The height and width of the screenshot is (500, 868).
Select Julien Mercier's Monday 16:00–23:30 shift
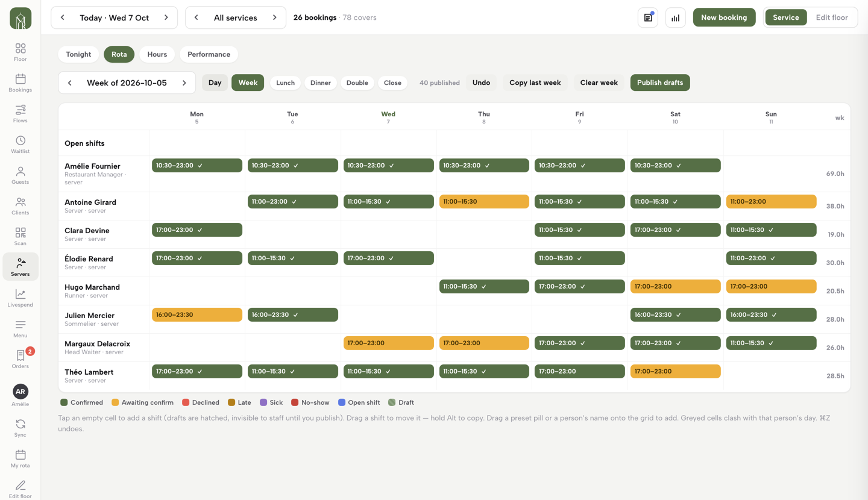click(197, 314)
